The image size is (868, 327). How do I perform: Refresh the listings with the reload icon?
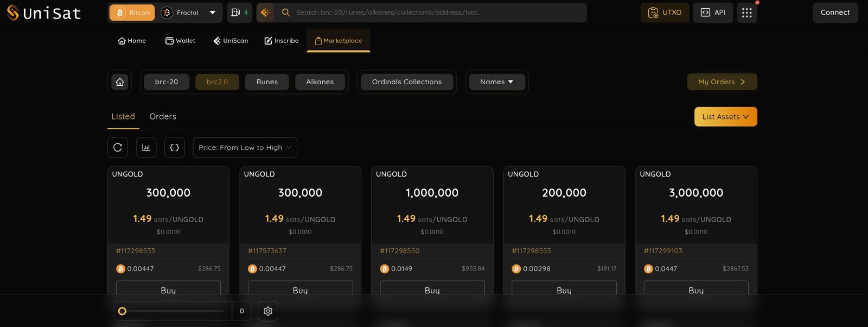118,147
